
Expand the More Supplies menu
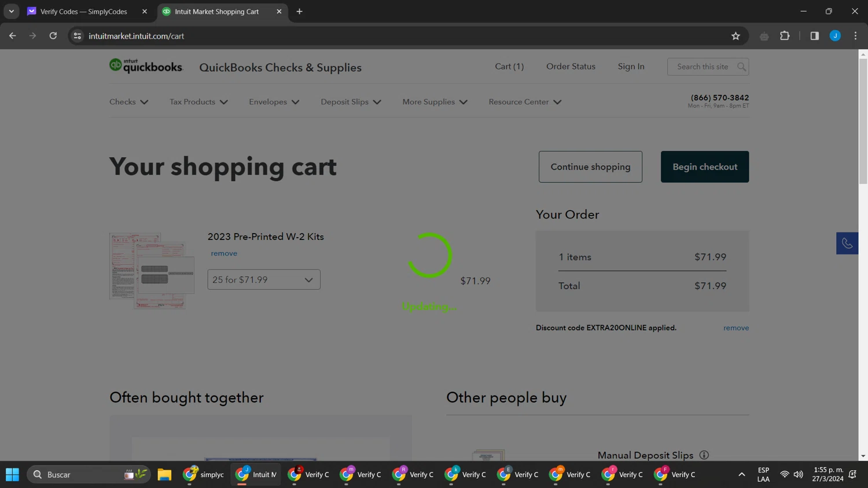coord(435,102)
